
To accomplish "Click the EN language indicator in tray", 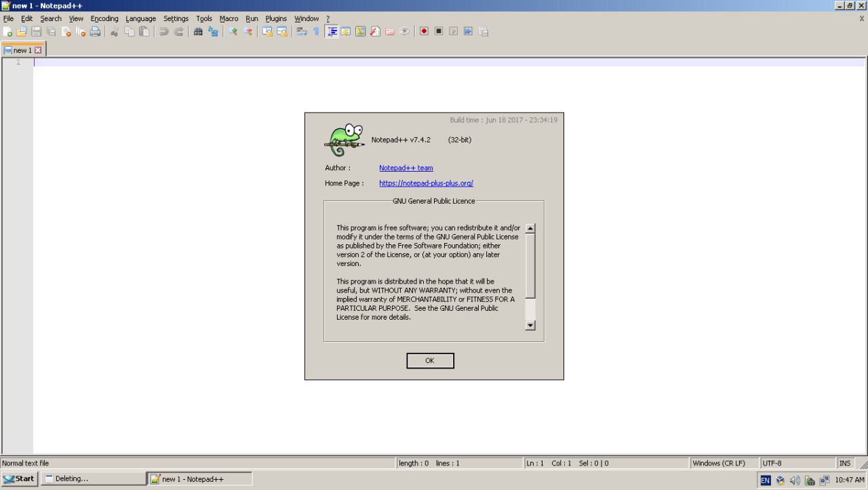I will tap(766, 480).
